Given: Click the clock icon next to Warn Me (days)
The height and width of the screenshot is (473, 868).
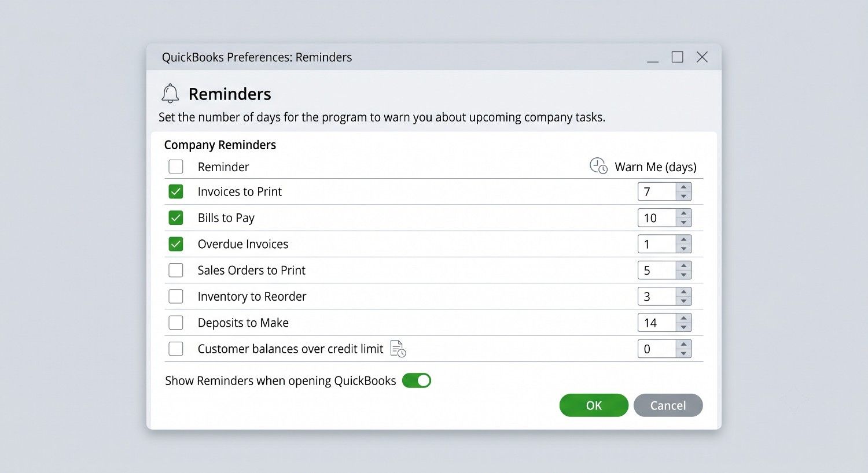Looking at the screenshot, I should tap(598, 166).
